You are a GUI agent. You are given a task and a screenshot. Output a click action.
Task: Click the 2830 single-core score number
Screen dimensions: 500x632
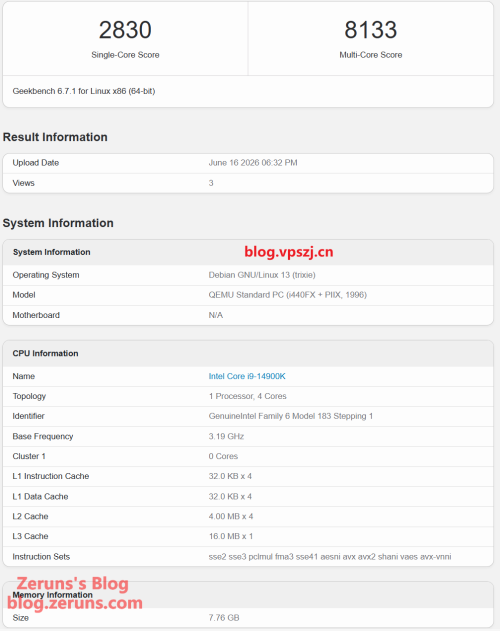(x=125, y=30)
